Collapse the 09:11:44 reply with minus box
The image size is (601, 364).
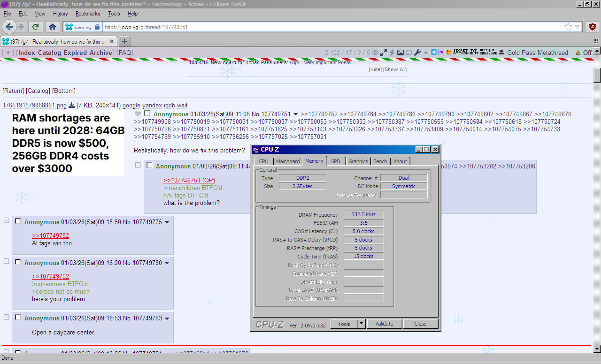click(x=138, y=165)
